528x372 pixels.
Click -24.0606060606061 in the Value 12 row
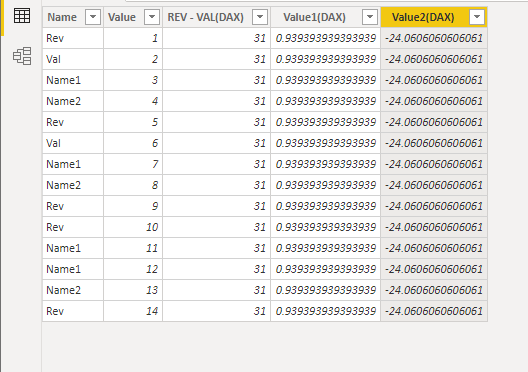pos(434,269)
